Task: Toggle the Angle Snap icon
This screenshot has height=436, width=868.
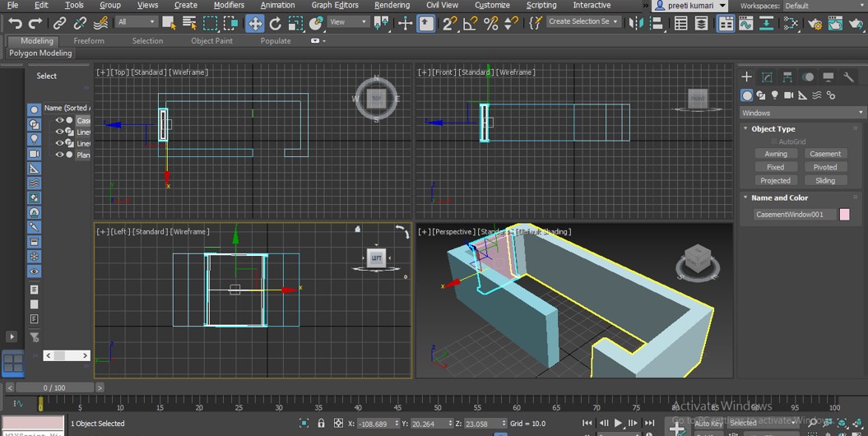Action: (x=471, y=23)
